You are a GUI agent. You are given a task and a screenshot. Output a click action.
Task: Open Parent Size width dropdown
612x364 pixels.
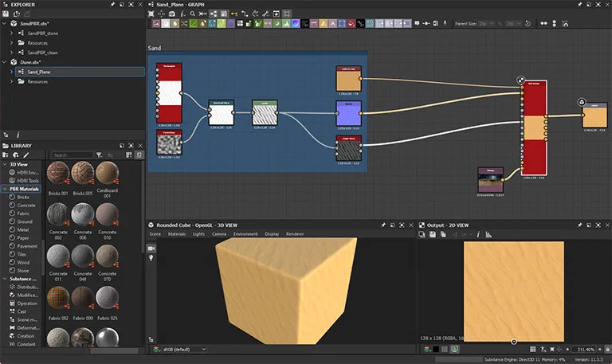[486, 23]
